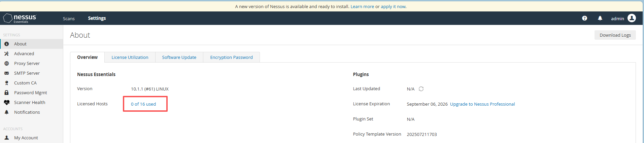The image size is (644, 143).
Task: Open the notifications bell in header
Action: coord(600,18)
